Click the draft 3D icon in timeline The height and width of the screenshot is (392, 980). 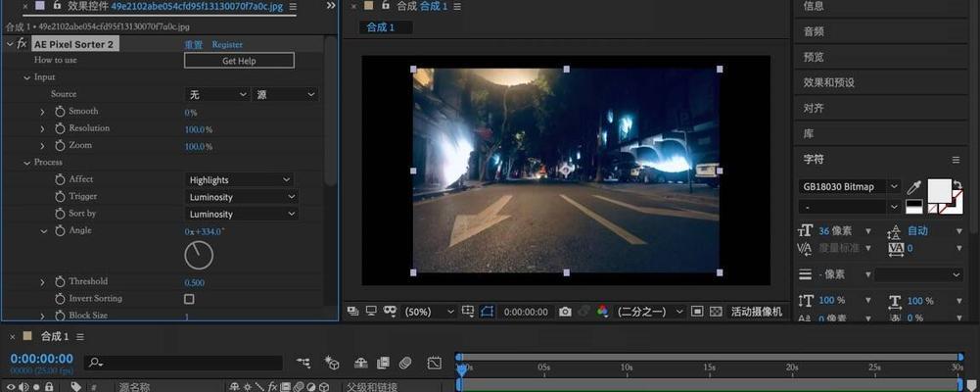(331, 363)
